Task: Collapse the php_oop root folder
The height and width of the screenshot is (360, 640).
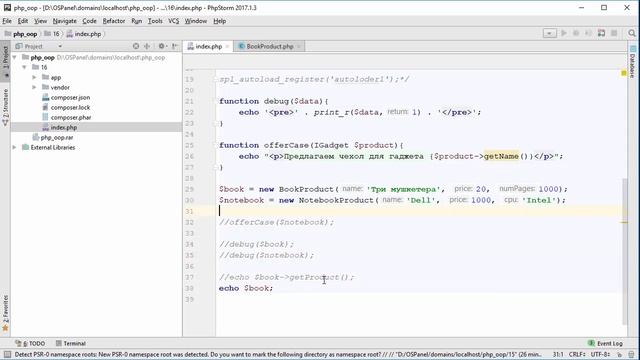Action: tap(15, 58)
